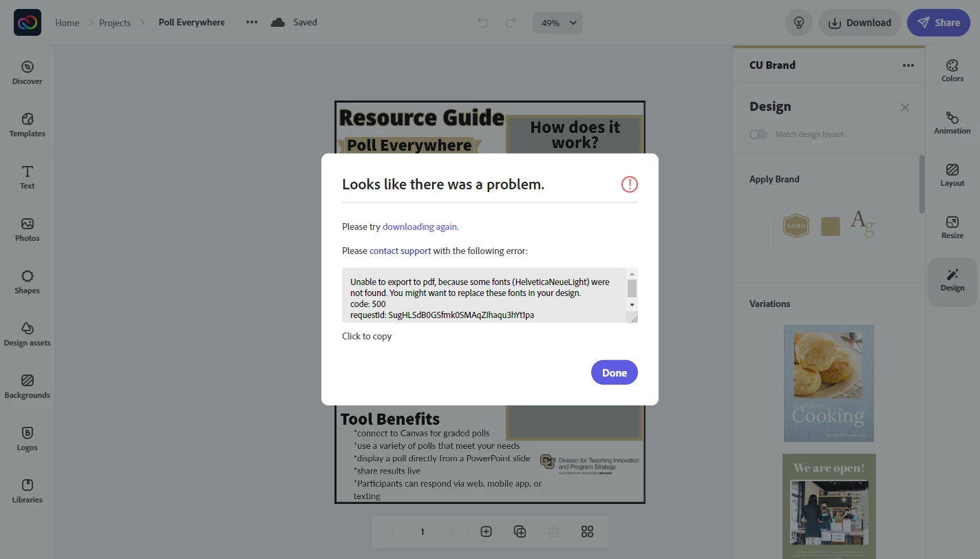The width and height of the screenshot is (980, 559).
Task: Select We are open variation thumbnail
Action: click(x=829, y=506)
